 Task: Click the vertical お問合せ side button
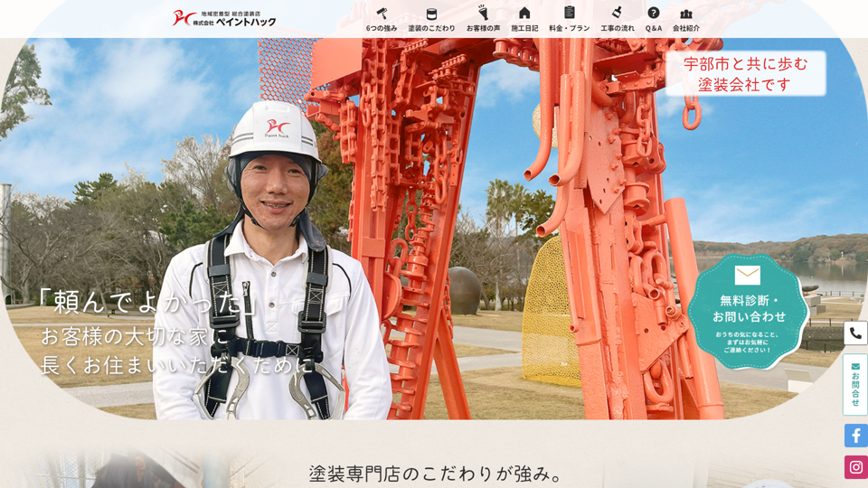pos(855,384)
